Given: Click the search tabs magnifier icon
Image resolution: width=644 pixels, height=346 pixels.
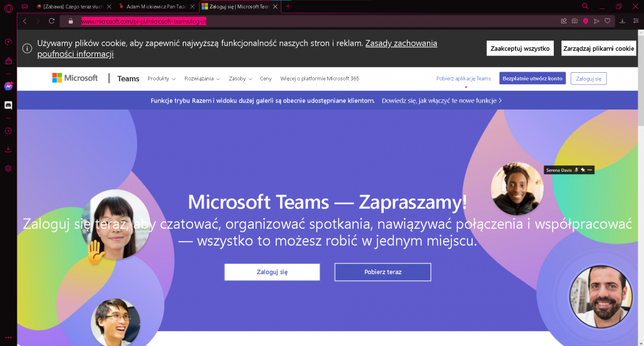Looking at the screenshot, I should click(585, 6).
